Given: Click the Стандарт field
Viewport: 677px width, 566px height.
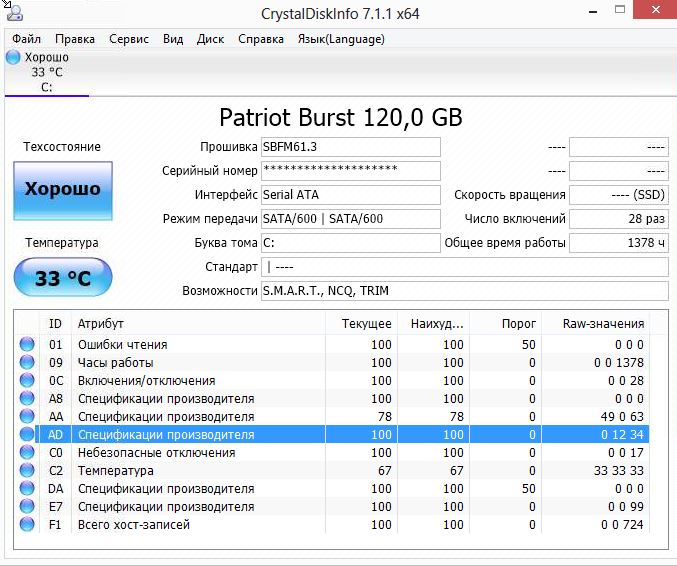Looking at the screenshot, I should point(465,267).
